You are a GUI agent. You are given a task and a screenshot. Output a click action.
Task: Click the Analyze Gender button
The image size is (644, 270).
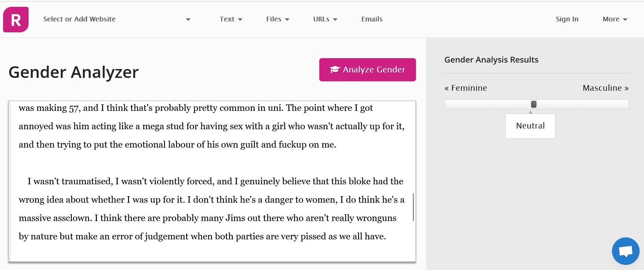pyautogui.click(x=367, y=70)
